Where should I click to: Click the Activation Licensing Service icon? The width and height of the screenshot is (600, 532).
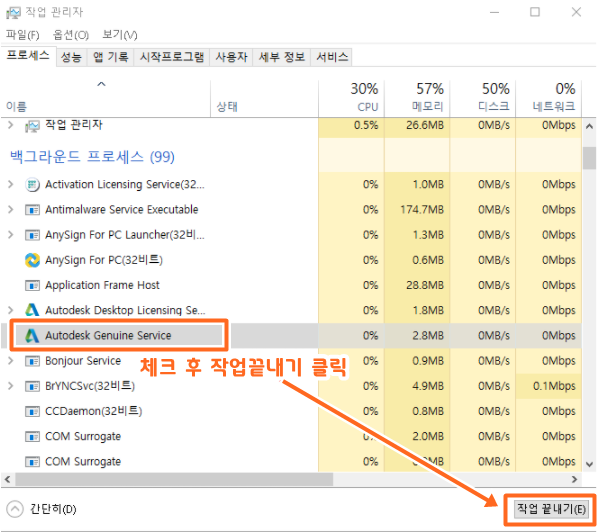click(32, 185)
